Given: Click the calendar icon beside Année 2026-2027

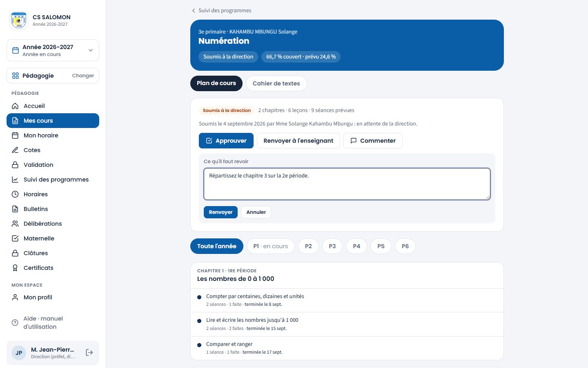Looking at the screenshot, I should coord(16,50).
